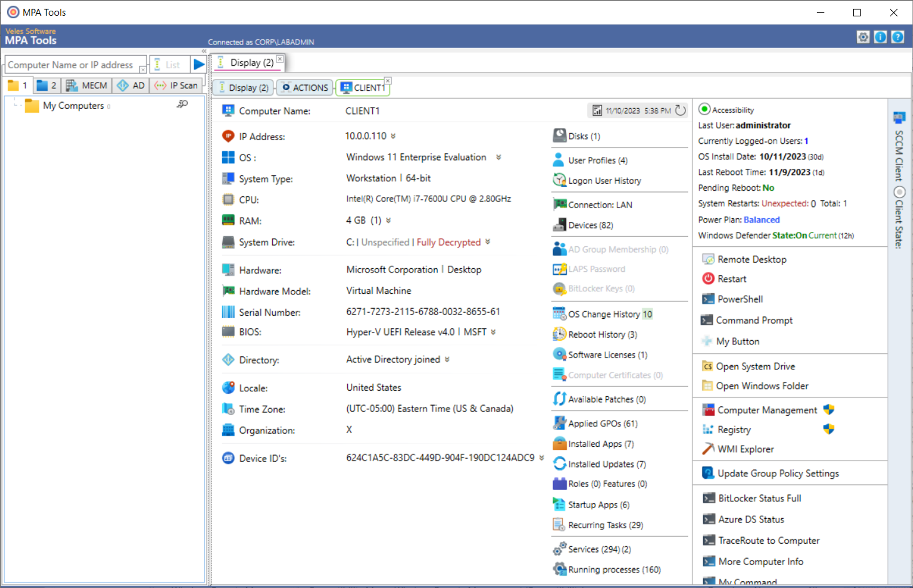913x588 pixels.
Task: Open Software Licenses (1)
Action: (600, 354)
